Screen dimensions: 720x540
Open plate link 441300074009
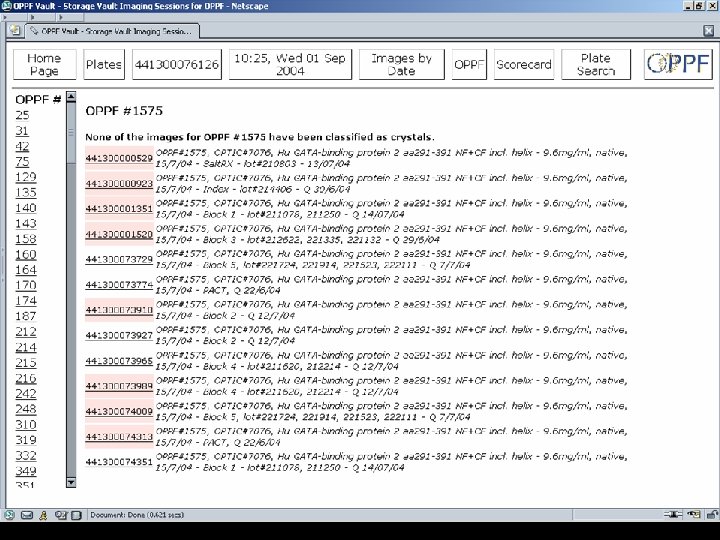[x=119, y=411]
